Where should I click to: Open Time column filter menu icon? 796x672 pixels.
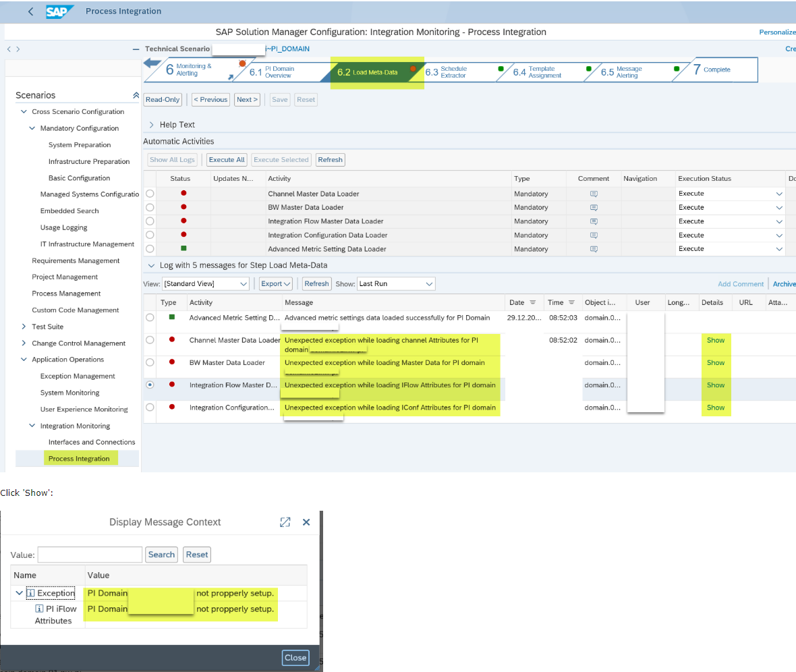[571, 302]
